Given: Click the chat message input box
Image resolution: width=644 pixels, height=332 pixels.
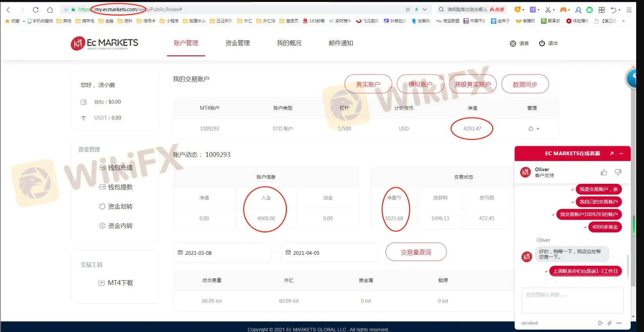Looking at the screenshot, I should 572,301.
